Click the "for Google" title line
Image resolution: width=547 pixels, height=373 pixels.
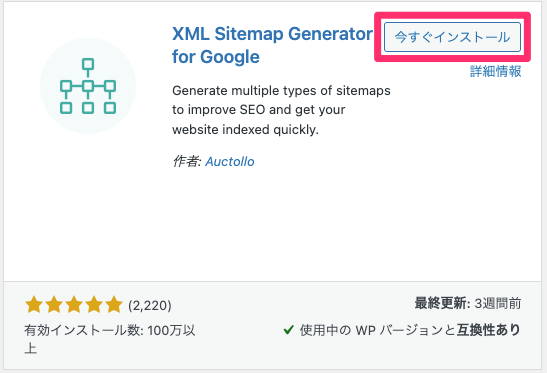[216, 57]
